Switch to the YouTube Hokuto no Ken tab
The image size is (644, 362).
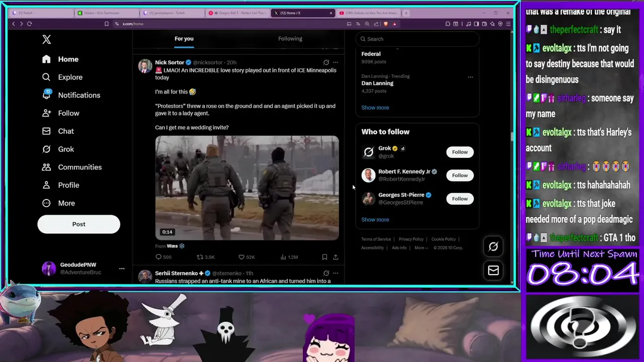click(368, 13)
